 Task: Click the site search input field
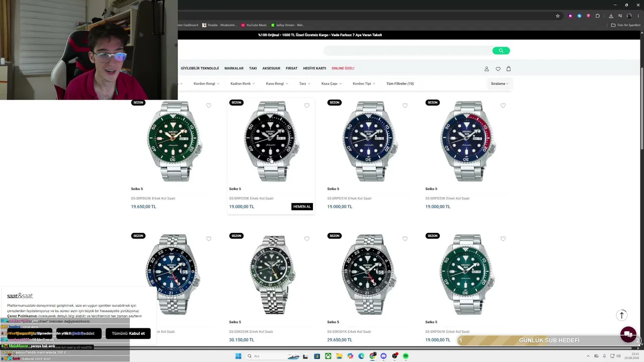pyautogui.click(x=408, y=50)
